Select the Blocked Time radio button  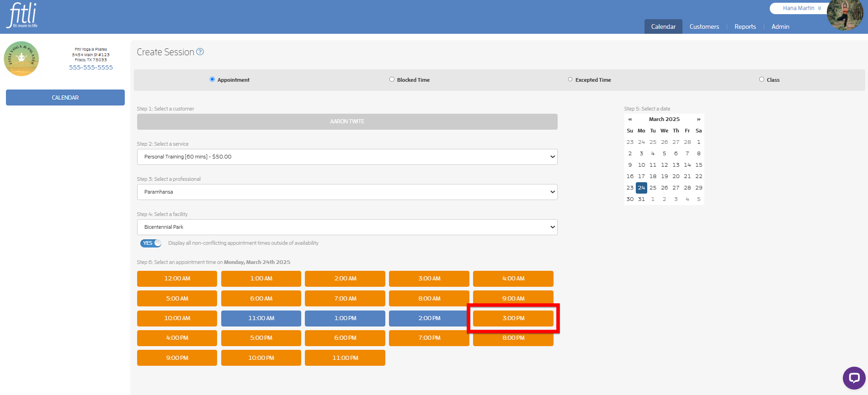click(392, 79)
